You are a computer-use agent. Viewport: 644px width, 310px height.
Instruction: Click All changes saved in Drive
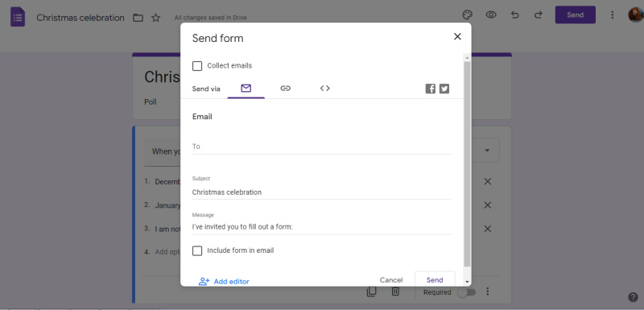tap(211, 18)
